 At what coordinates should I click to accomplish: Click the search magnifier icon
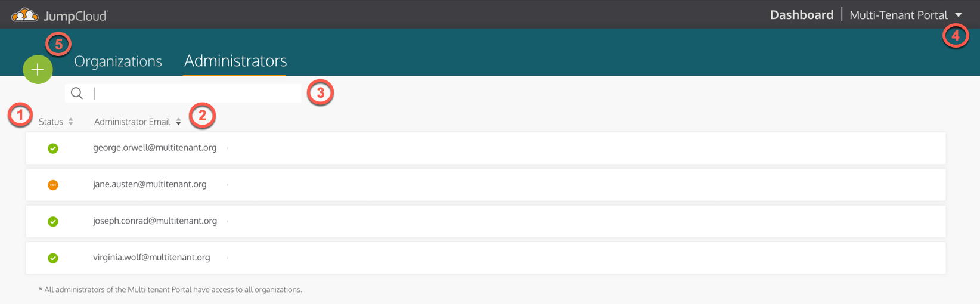click(77, 93)
